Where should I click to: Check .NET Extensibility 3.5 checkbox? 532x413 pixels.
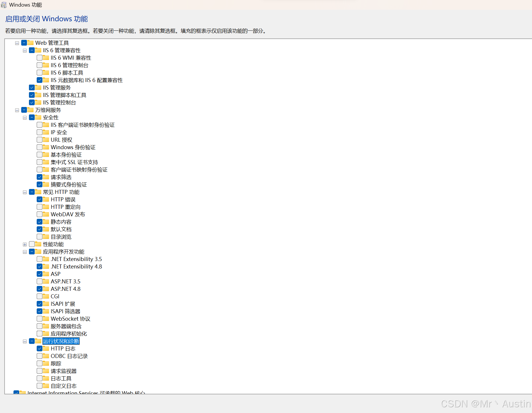[x=40, y=259]
